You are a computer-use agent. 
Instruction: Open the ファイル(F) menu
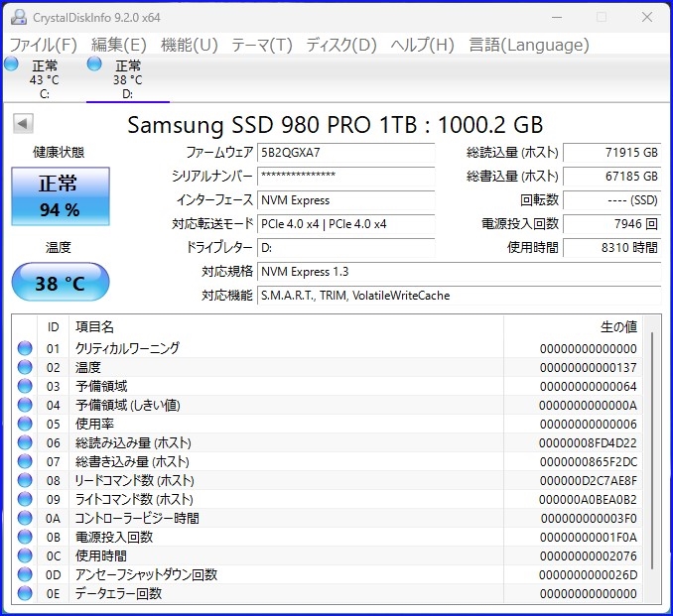(x=43, y=45)
